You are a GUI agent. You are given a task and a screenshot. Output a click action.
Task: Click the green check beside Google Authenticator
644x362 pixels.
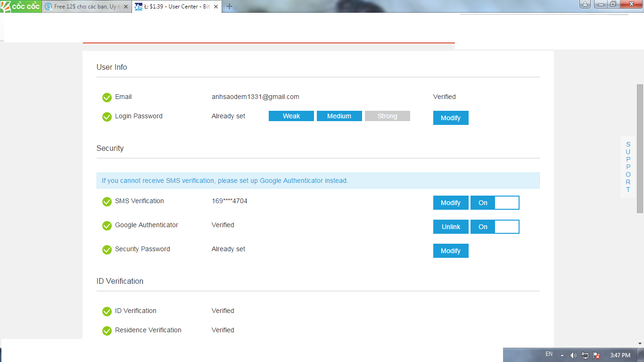click(107, 226)
